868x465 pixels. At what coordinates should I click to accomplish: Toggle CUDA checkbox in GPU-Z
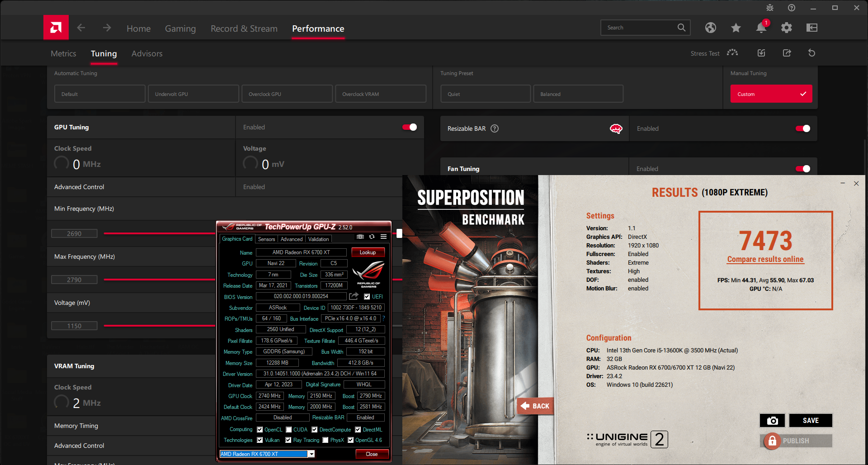(x=289, y=430)
